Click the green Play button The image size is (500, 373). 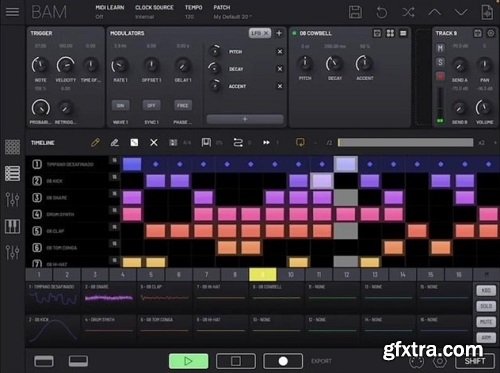coord(189,361)
